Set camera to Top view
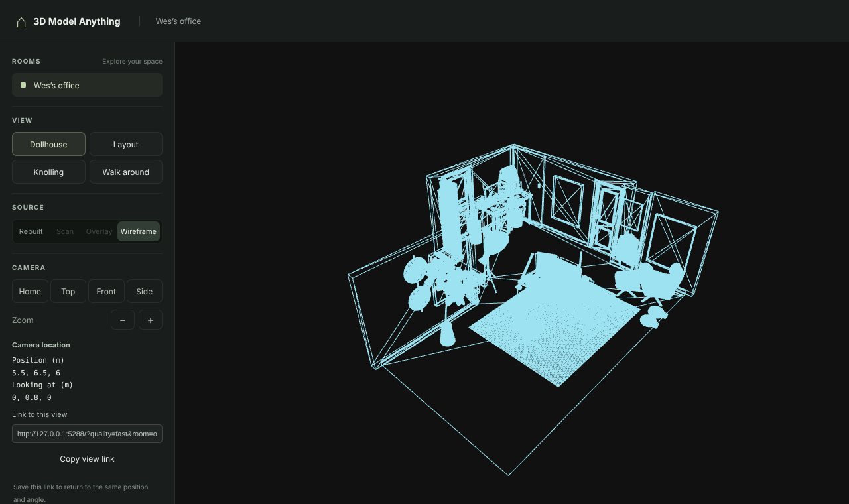Image resolution: width=849 pixels, height=504 pixels. coord(68,291)
